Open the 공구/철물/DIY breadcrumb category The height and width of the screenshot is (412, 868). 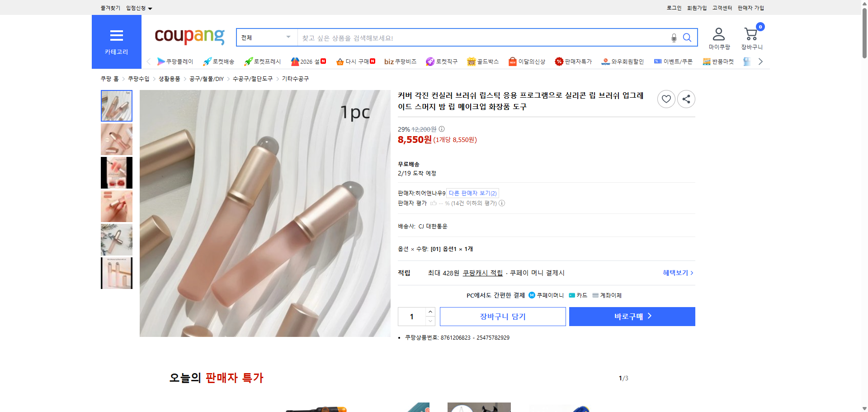pos(207,78)
